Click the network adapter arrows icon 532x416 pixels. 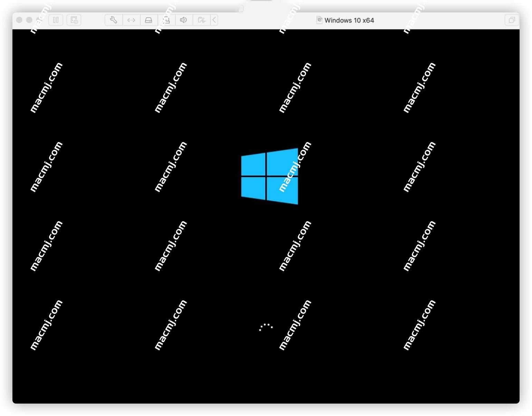[x=131, y=20]
